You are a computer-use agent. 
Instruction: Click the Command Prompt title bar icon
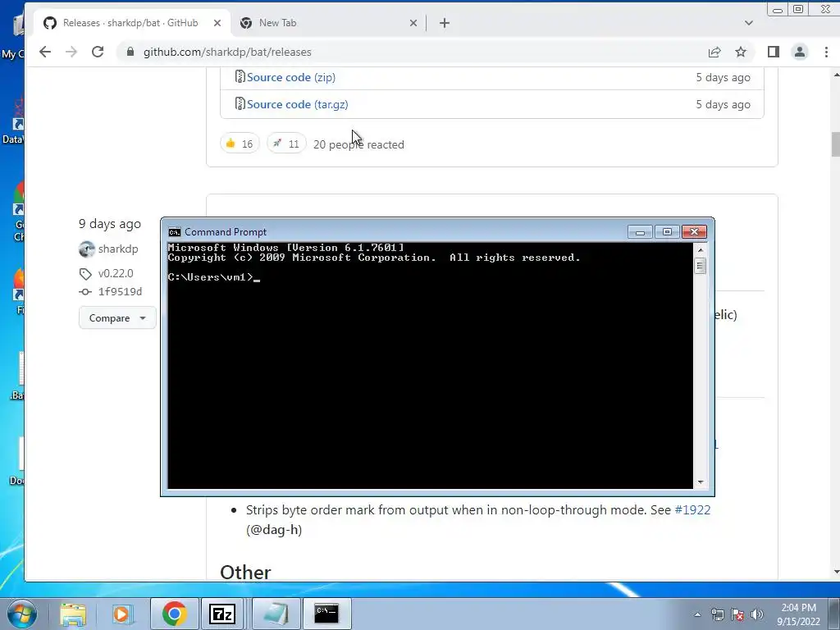coord(174,232)
